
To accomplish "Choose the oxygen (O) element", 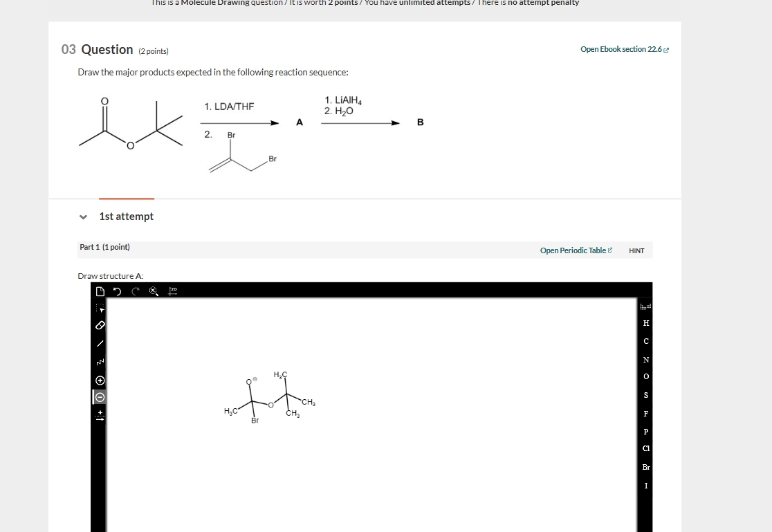I will tap(646, 377).
